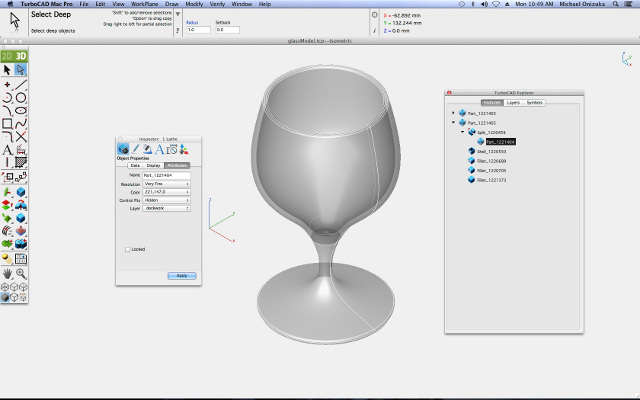640x400 pixels.
Task: Open the Display tab in Inspector
Action: point(153,165)
